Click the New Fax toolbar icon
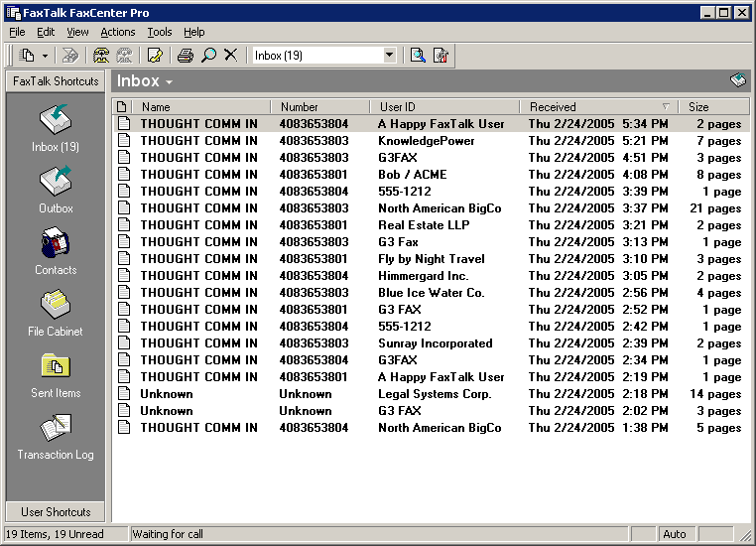The image size is (756, 546). coord(27,56)
